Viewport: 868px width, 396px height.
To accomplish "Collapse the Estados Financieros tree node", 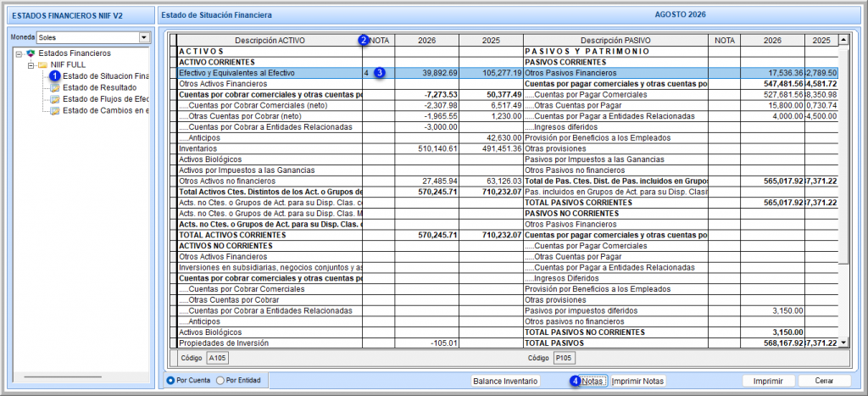I will (x=19, y=53).
